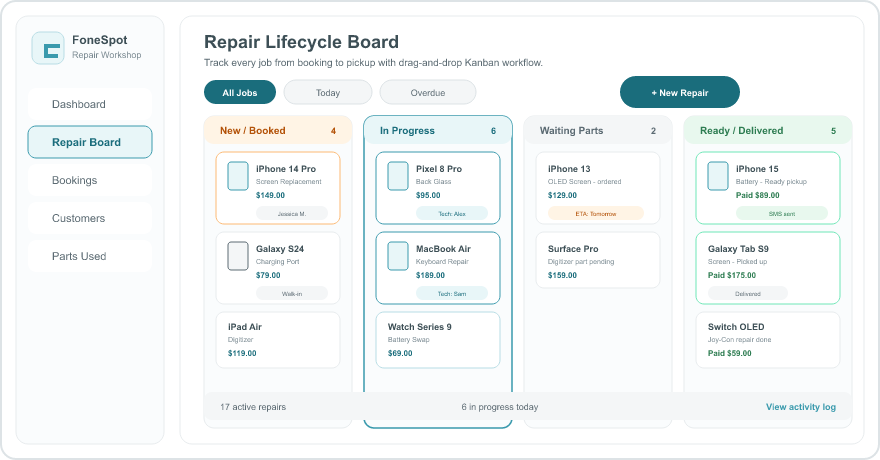
Task: Click the $79.00 price
Action: pyautogui.click(x=268, y=275)
